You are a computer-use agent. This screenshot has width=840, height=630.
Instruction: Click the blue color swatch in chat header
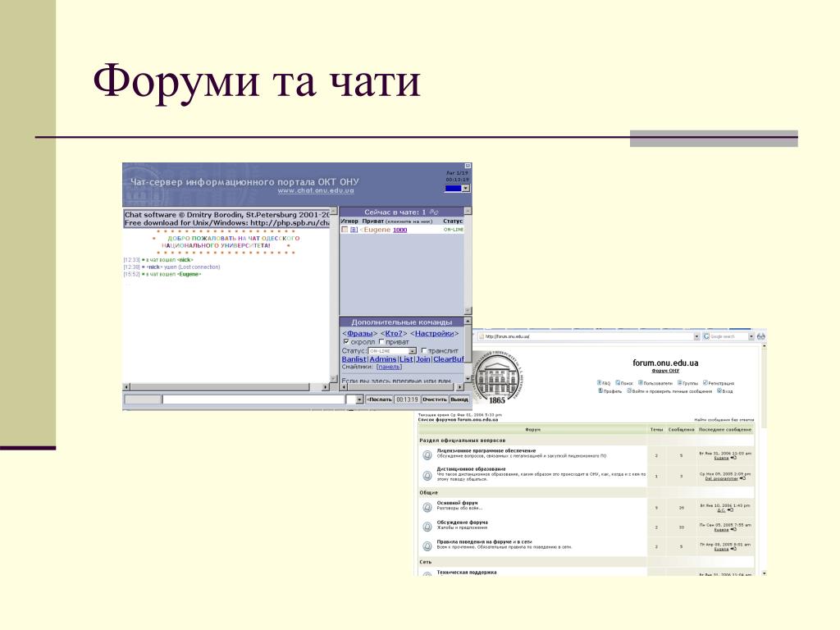pos(453,189)
